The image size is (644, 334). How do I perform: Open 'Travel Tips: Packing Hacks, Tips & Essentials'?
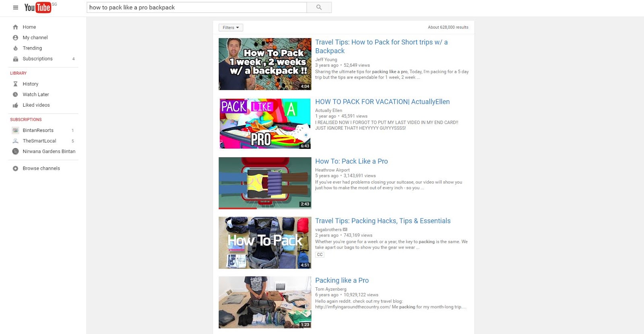[383, 221]
